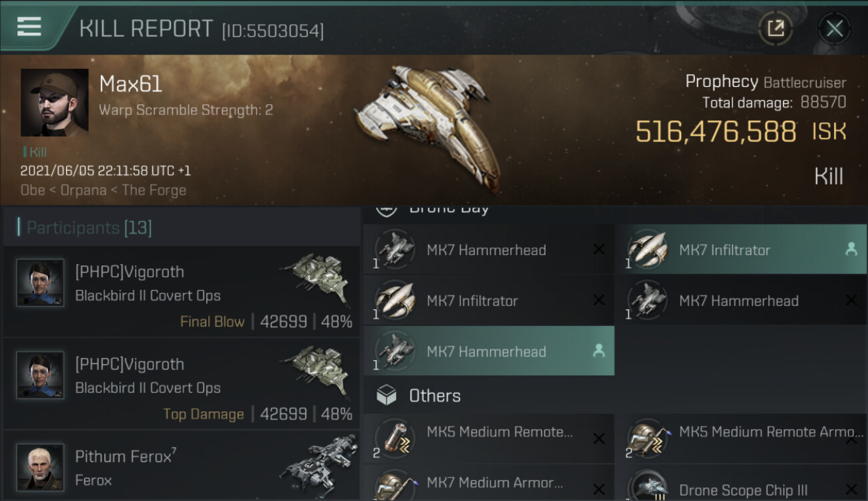
Task: Close the kill report window
Action: pyautogui.click(x=834, y=28)
